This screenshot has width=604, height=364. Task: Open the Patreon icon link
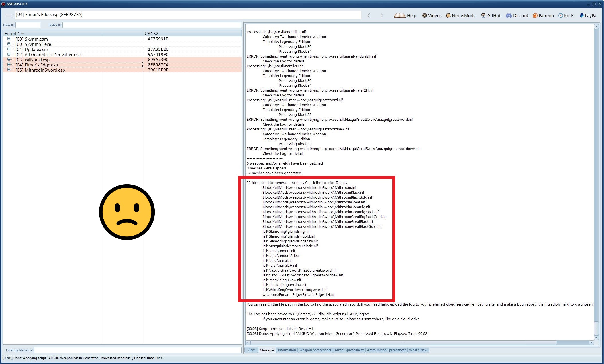pos(535,16)
